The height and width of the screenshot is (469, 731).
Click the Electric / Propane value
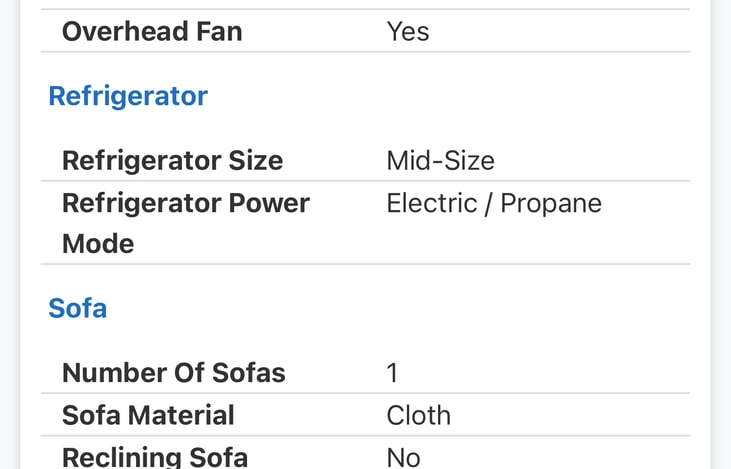point(494,203)
